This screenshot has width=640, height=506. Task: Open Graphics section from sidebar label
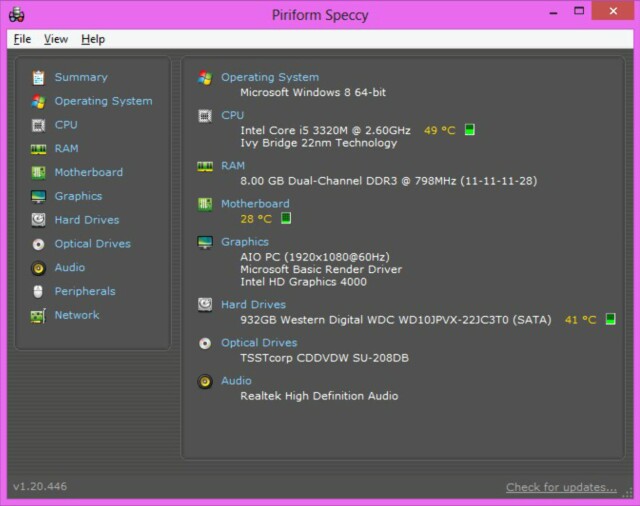78,196
